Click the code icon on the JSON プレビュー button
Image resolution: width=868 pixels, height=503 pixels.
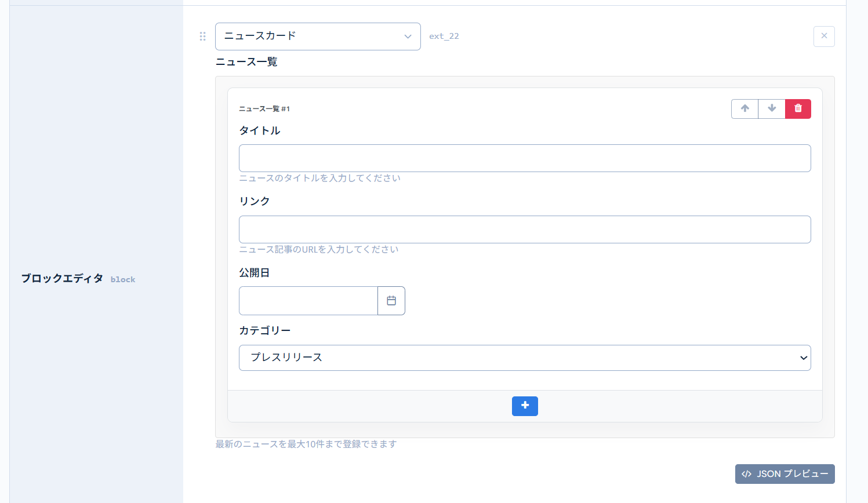(x=746, y=473)
